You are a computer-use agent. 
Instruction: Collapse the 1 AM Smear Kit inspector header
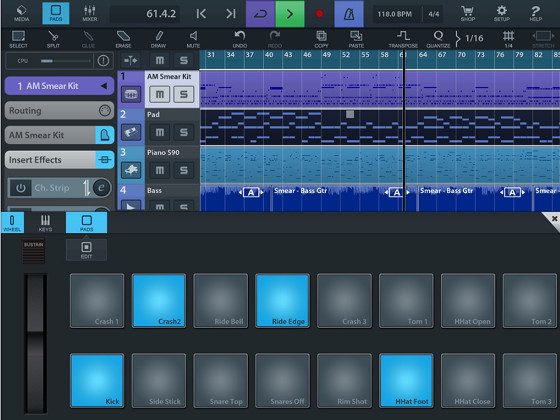(59, 86)
